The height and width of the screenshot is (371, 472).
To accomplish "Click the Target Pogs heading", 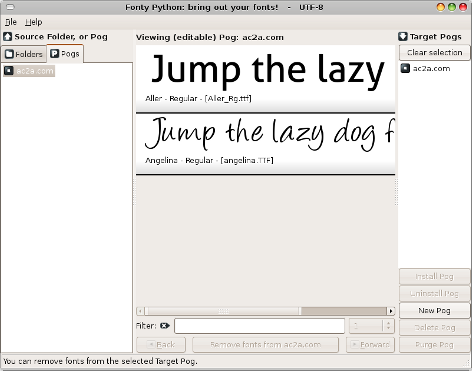I will click(x=436, y=37).
